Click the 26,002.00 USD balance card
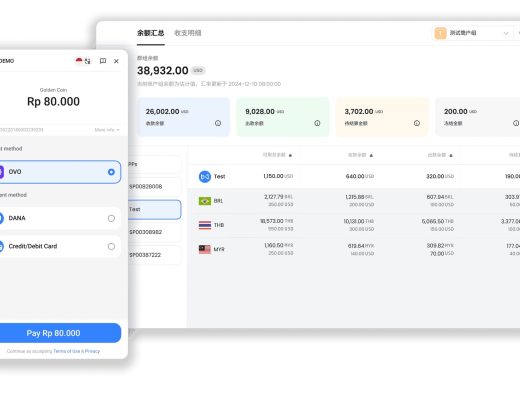The width and height of the screenshot is (520, 397). click(x=183, y=117)
